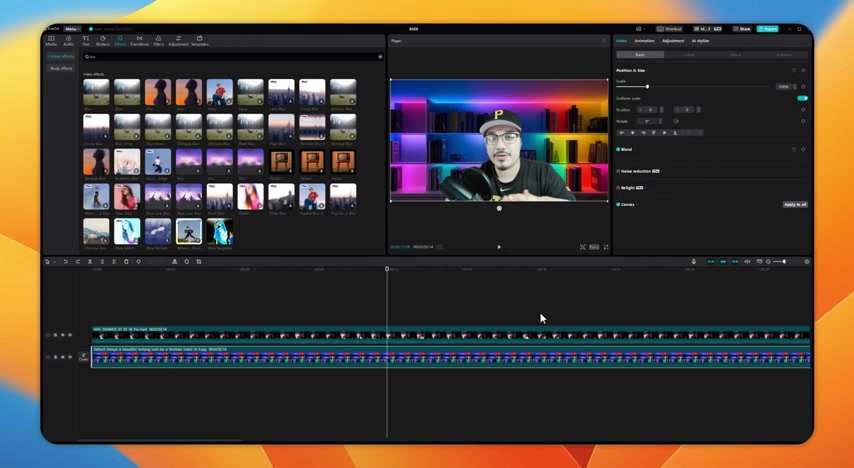Open the Text tab
Image resolution: width=854 pixels, height=468 pixels.
[x=86, y=41]
